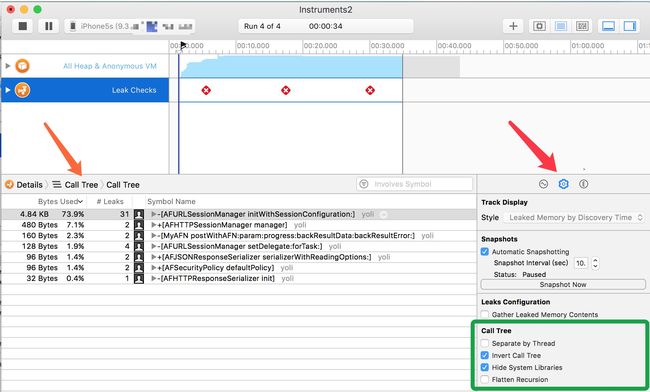Select the second leak marker on the timeline
Viewport: 650px width, 392px height.
click(x=286, y=90)
